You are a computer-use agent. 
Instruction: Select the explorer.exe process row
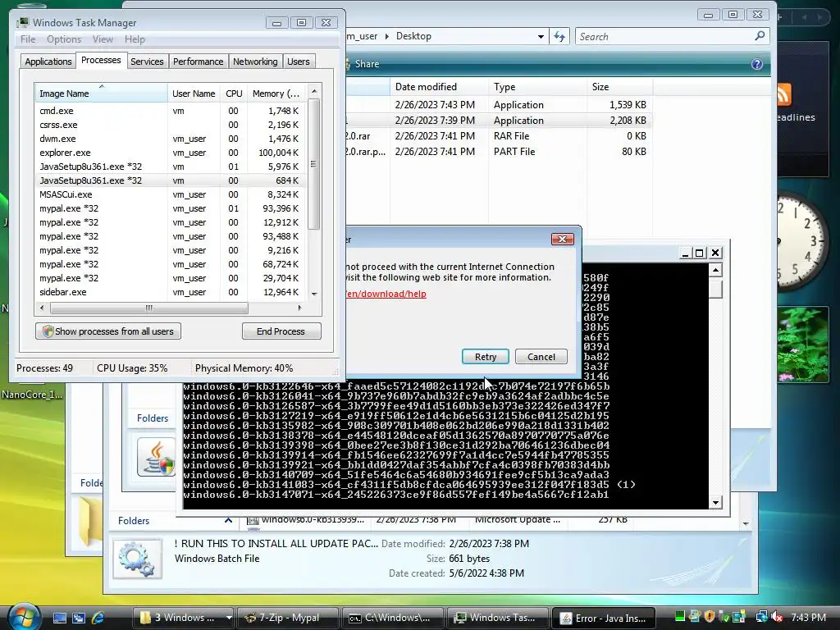[x=171, y=153]
